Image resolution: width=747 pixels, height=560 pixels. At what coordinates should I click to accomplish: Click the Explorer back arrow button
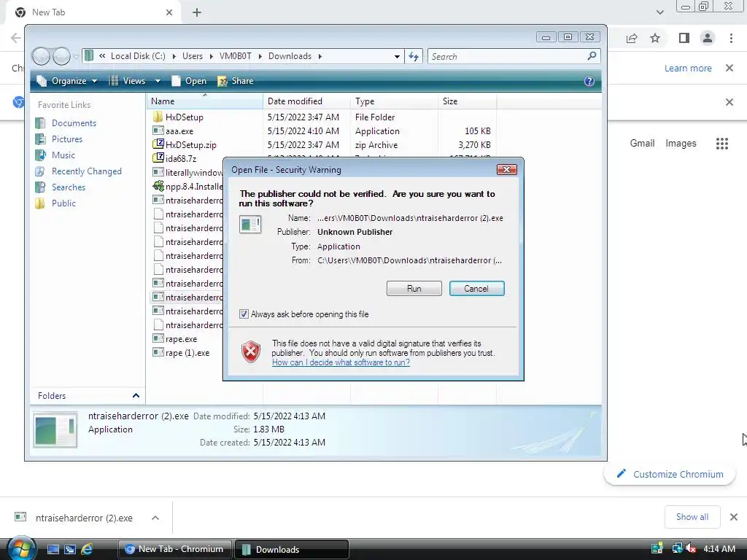41,56
